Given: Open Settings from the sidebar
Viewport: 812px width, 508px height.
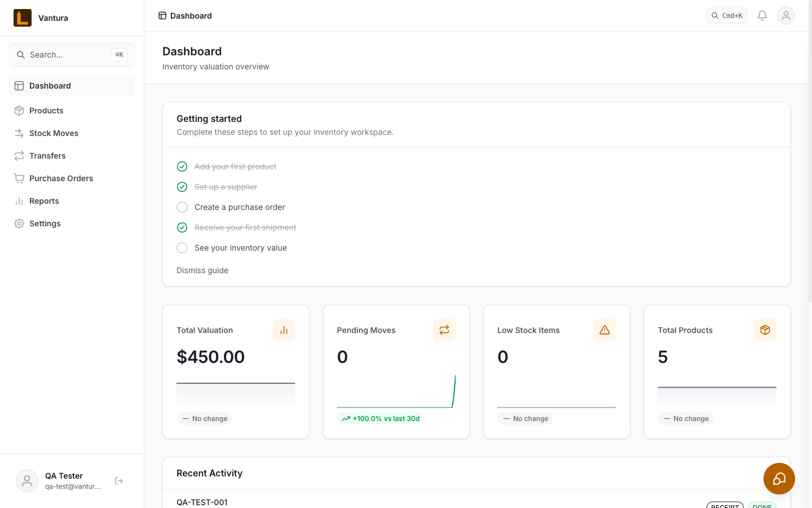Looking at the screenshot, I should click(x=45, y=224).
